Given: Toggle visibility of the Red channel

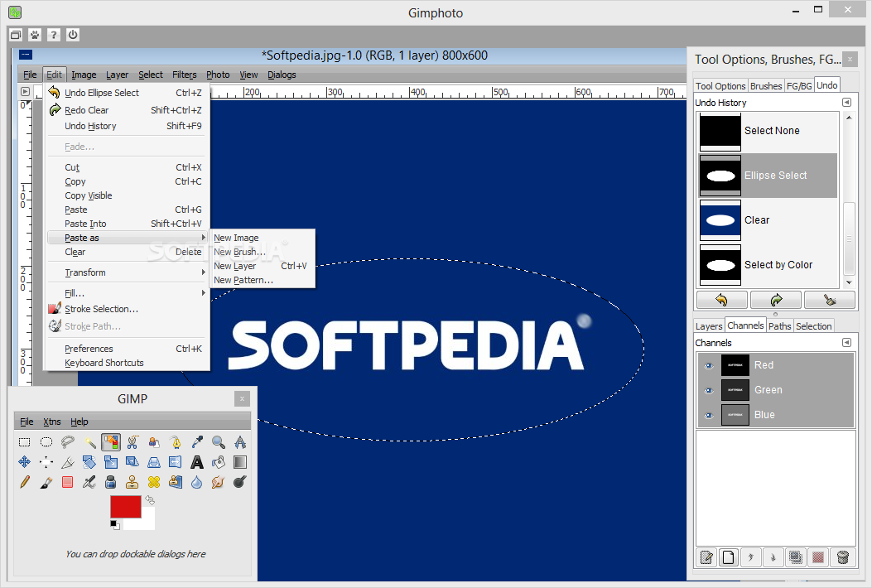Looking at the screenshot, I should click(x=709, y=365).
